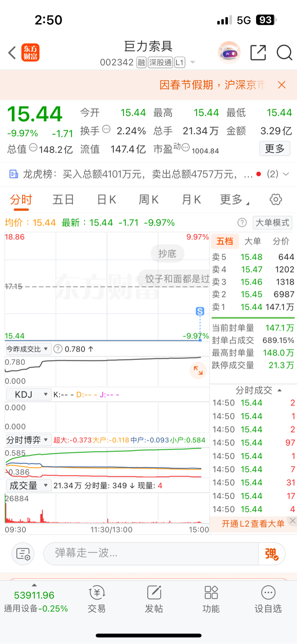Image resolution: width=297 pixels, height=644 pixels.
Task: Expand the 龙虎榜 news chevron
Action: (286, 174)
